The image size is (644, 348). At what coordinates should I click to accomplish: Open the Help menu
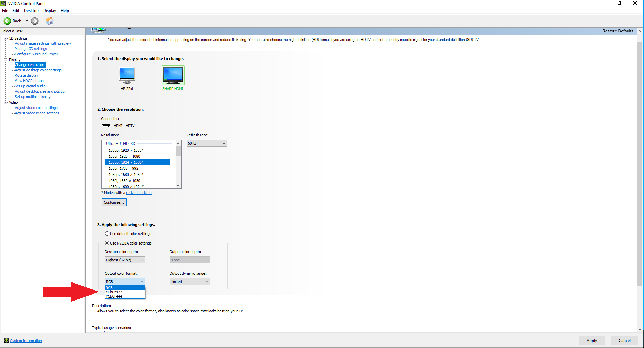pos(65,11)
